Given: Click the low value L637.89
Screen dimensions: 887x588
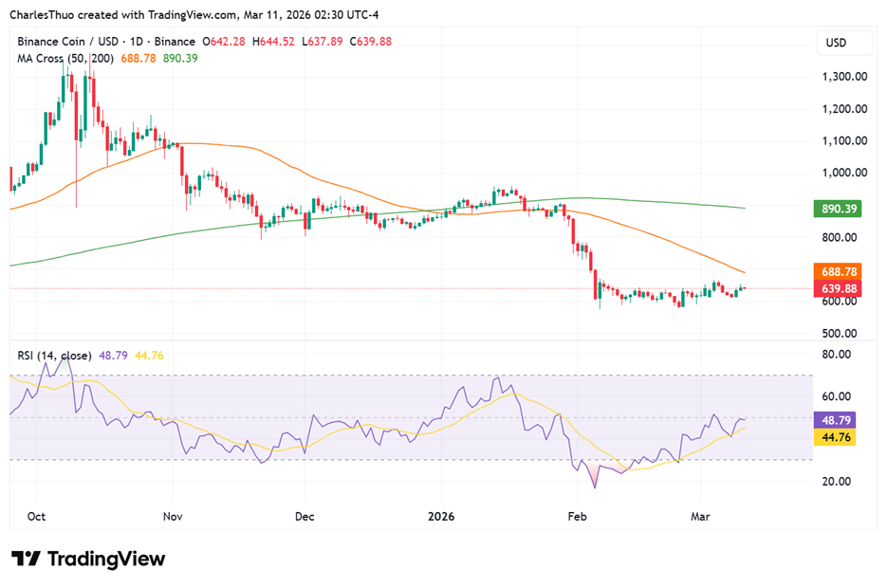Looking at the screenshot, I should (x=322, y=42).
